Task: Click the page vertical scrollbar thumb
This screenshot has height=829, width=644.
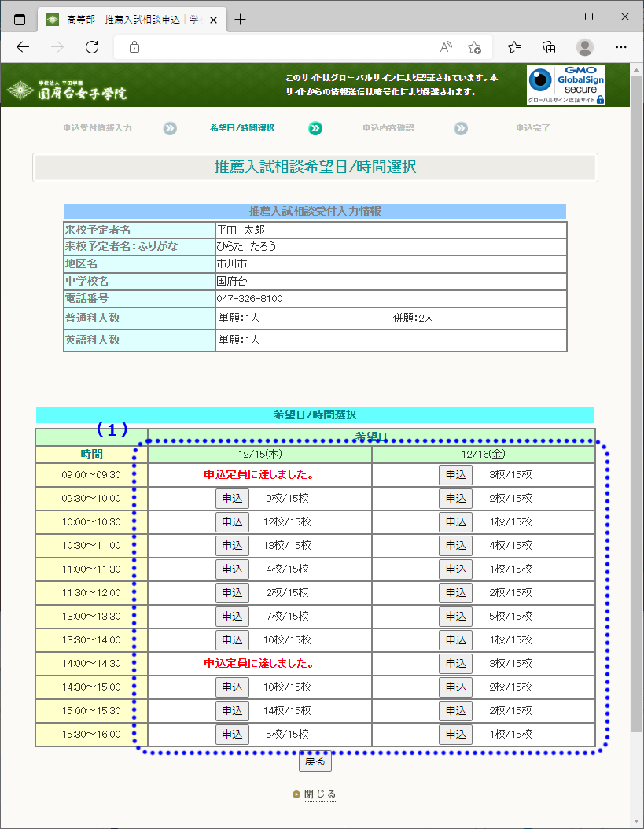Action: [x=637, y=404]
